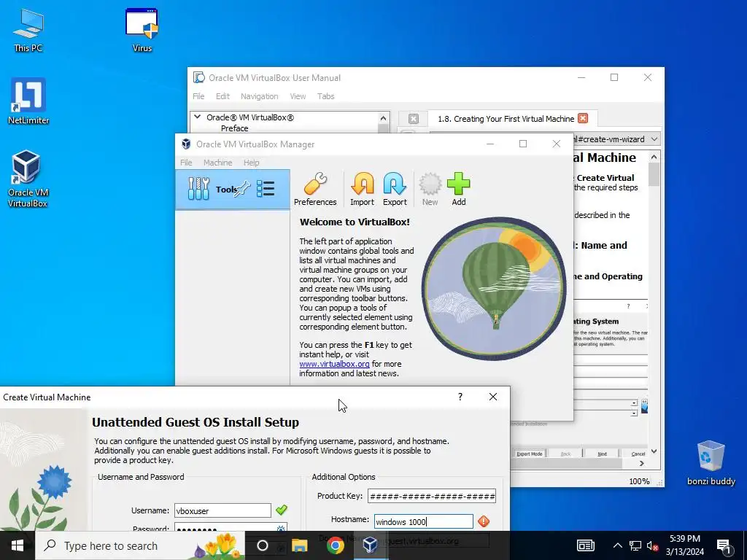Click the Export appliance icon
The height and width of the screenshot is (560, 747).
(x=395, y=189)
